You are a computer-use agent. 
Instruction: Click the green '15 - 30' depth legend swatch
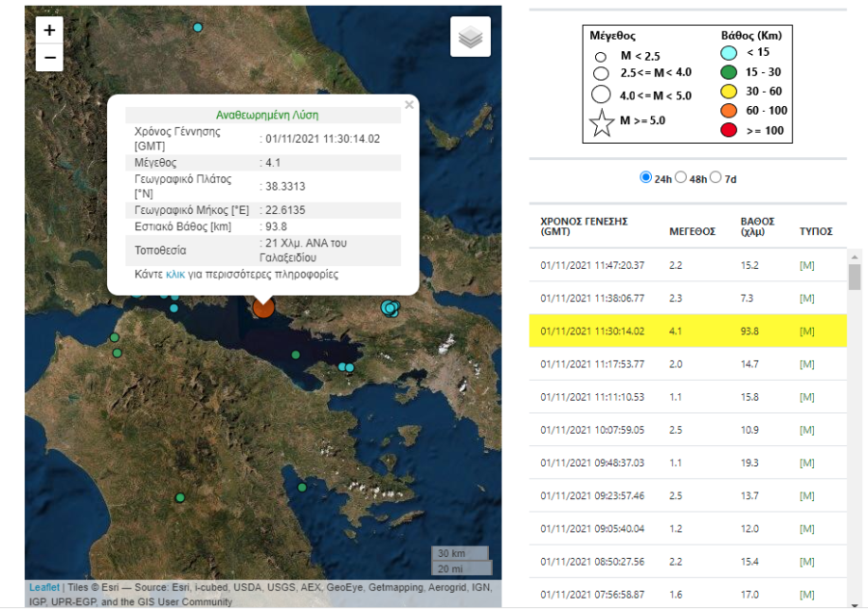point(728,72)
